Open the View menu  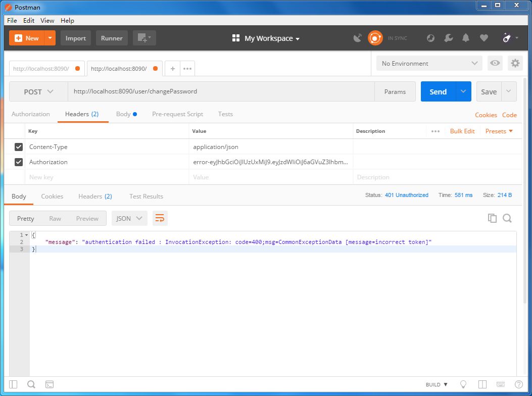point(47,20)
